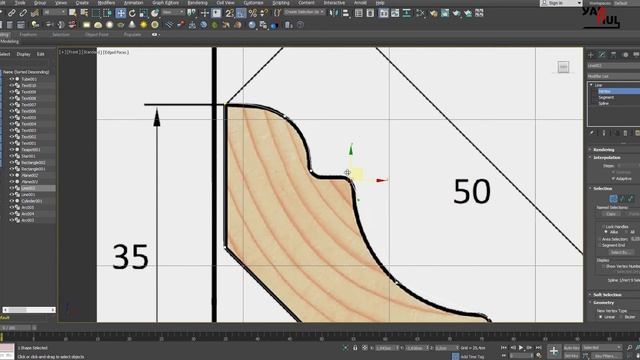The image size is (640, 360).
Task: Click the Mirror tool icon
Action: [334, 13]
